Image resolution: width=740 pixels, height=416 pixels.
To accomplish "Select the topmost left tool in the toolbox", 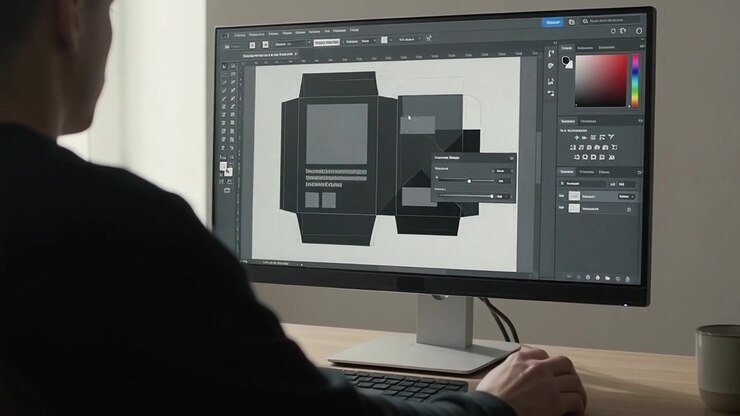I will [x=224, y=67].
